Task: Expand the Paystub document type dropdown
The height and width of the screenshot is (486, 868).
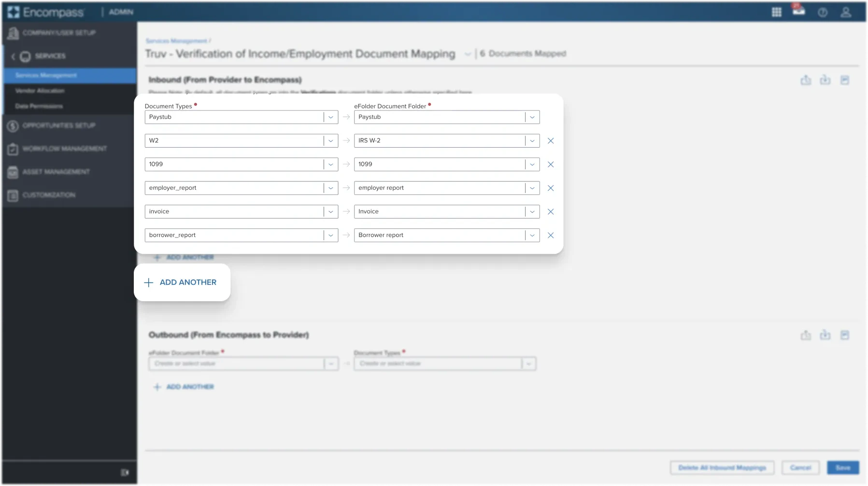Action: pos(331,117)
